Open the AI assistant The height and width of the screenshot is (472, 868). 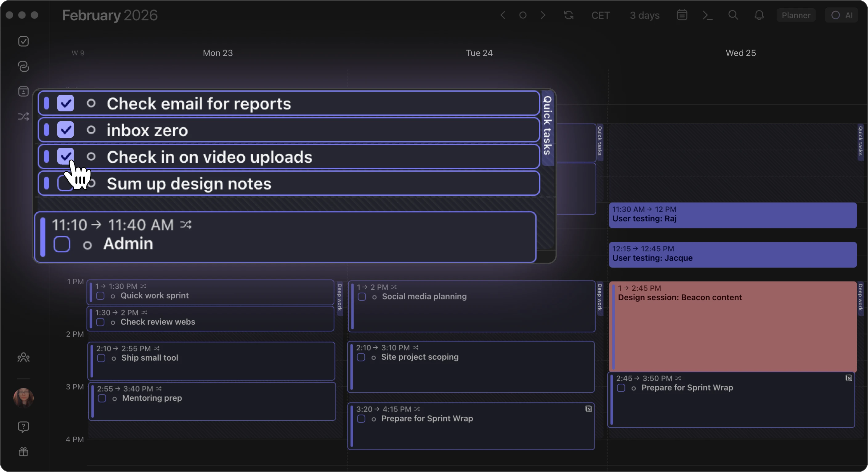842,15
